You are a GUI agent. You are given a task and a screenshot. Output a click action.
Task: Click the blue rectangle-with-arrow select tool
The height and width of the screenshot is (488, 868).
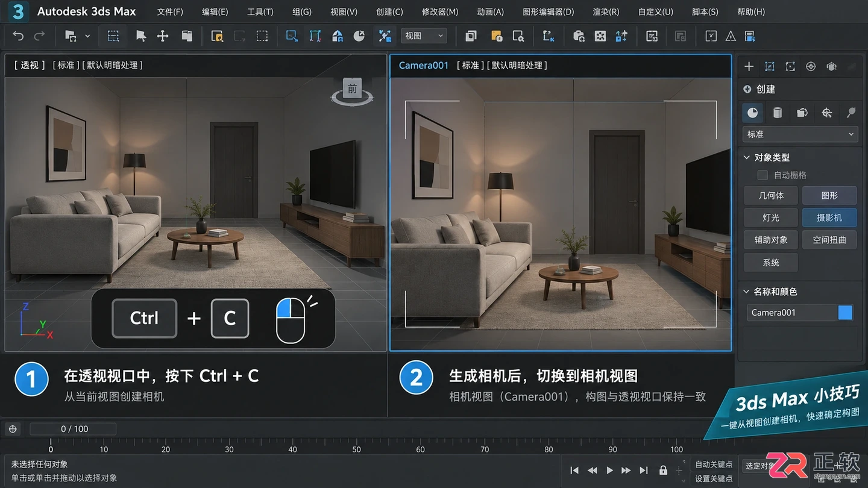click(x=292, y=36)
